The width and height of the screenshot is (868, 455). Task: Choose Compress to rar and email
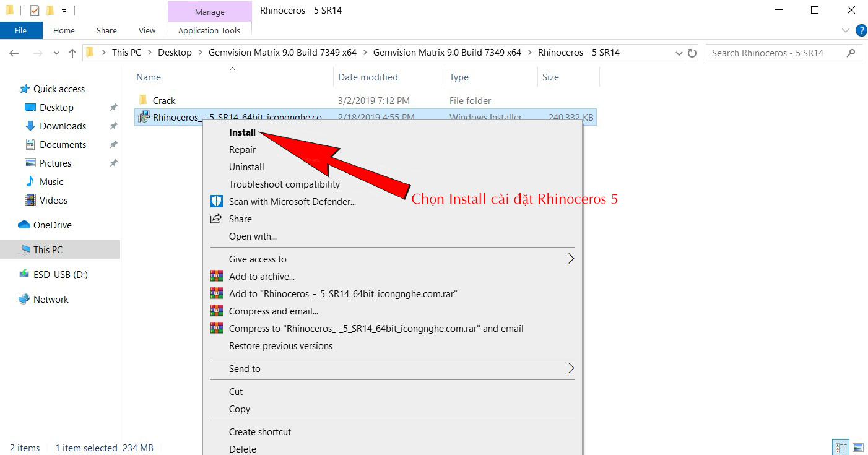point(376,328)
